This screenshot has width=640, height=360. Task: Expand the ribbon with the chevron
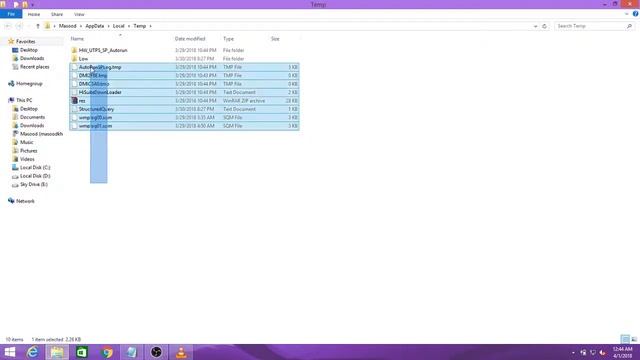(x=627, y=14)
